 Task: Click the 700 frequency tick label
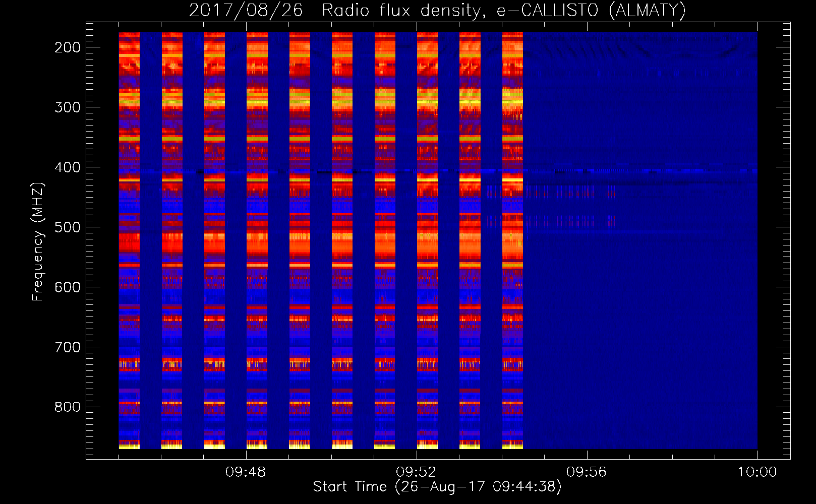pyautogui.click(x=68, y=347)
